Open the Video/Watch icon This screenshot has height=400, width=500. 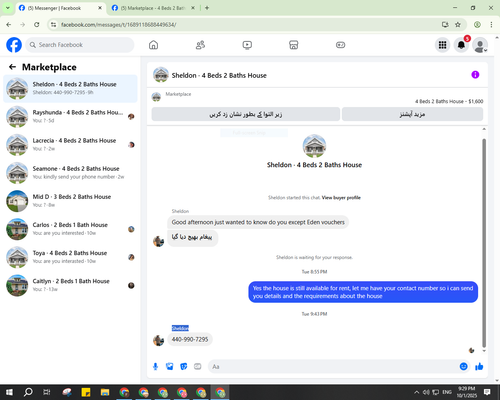click(247, 45)
